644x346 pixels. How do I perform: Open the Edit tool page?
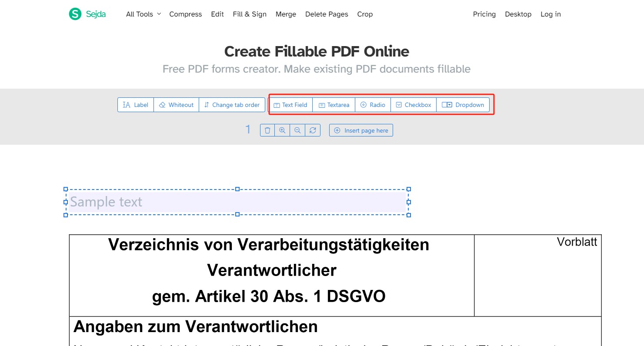click(x=217, y=14)
